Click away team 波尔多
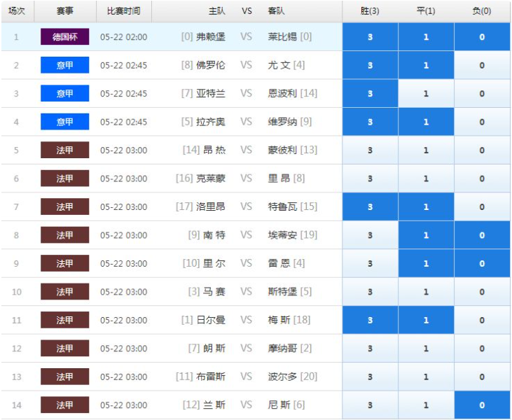This screenshot has height=420, width=512. 282,377
